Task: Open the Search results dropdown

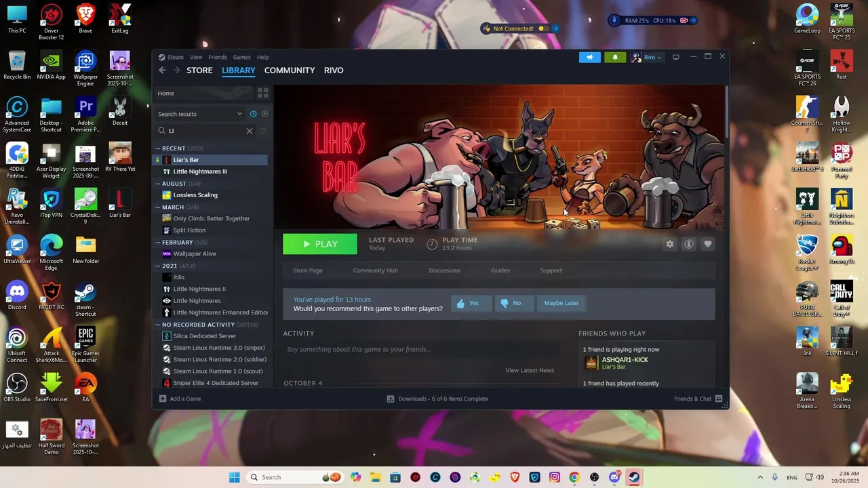Action: point(200,114)
